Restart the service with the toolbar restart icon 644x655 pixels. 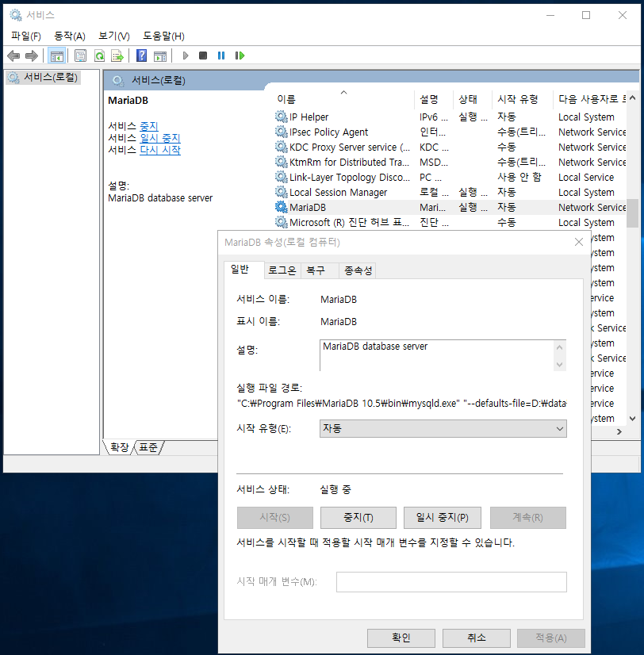pyautogui.click(x=240, y=56)
